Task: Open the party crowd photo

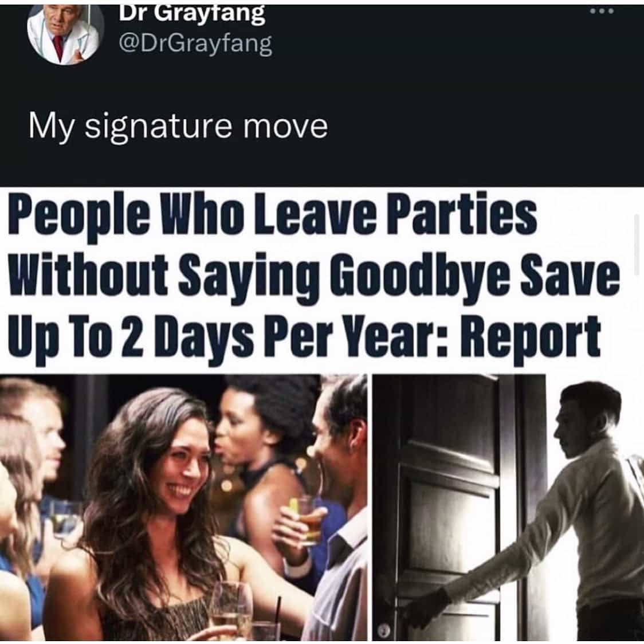Action: (x=183, y=508)
